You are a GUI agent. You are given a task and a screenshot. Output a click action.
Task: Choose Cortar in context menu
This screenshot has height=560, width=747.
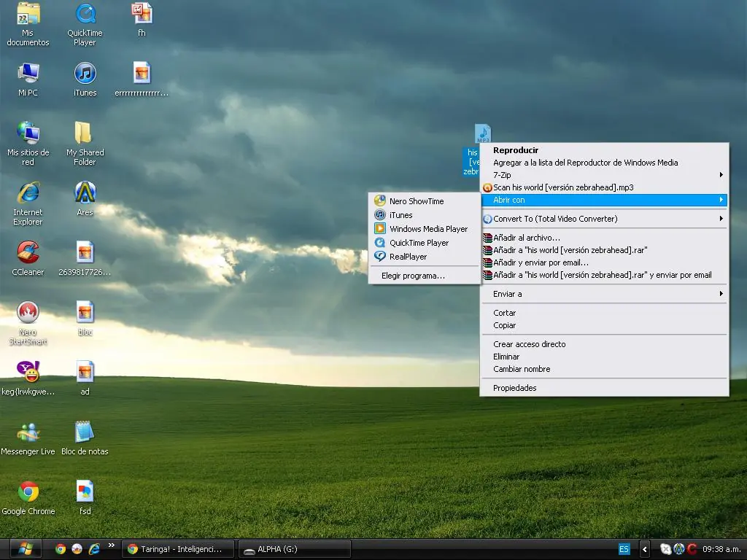(x=604, y=313)
